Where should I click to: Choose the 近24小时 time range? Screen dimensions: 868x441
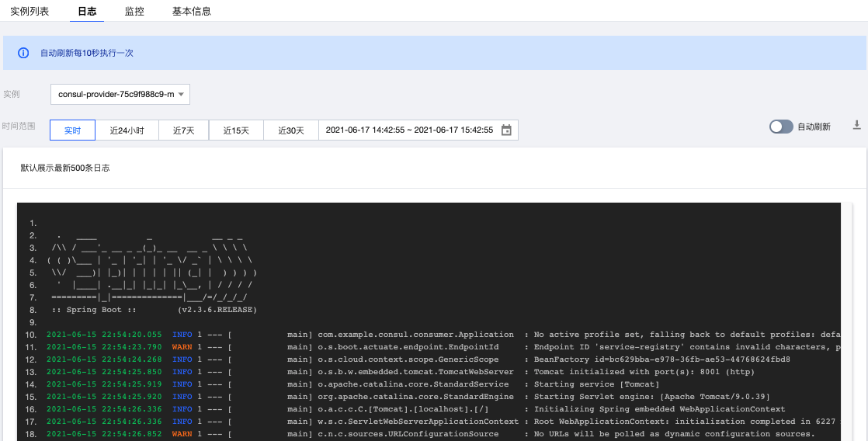click(x=127, y=130)
